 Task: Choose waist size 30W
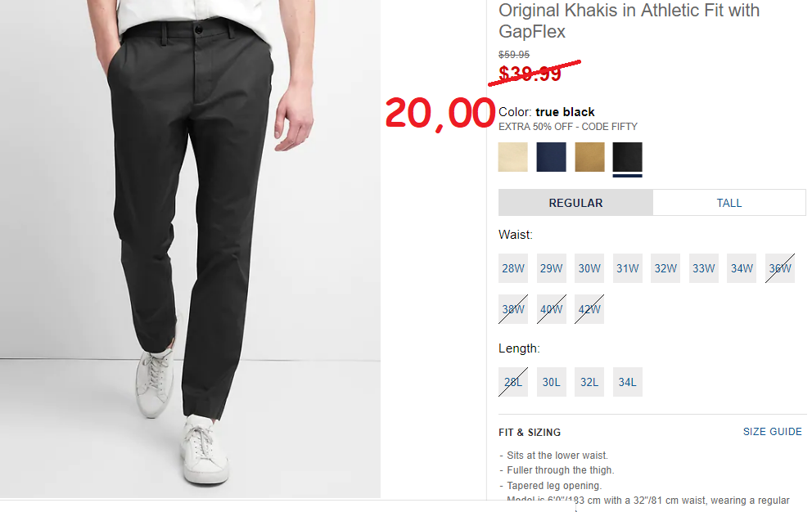[x=589, y=268]
